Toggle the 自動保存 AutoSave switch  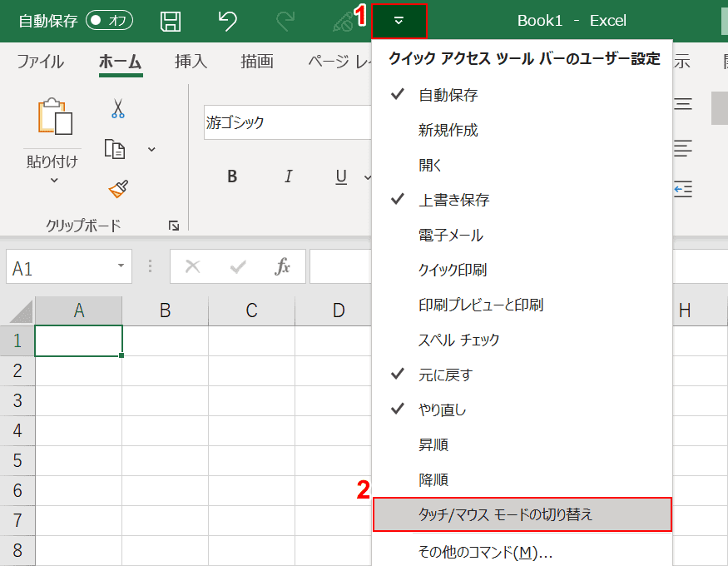110,21
